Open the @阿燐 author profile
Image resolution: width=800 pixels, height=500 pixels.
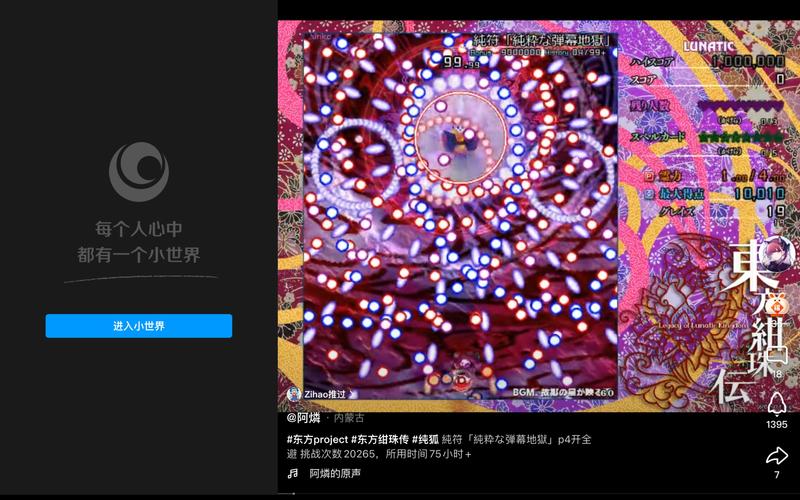tap(303, 418)
